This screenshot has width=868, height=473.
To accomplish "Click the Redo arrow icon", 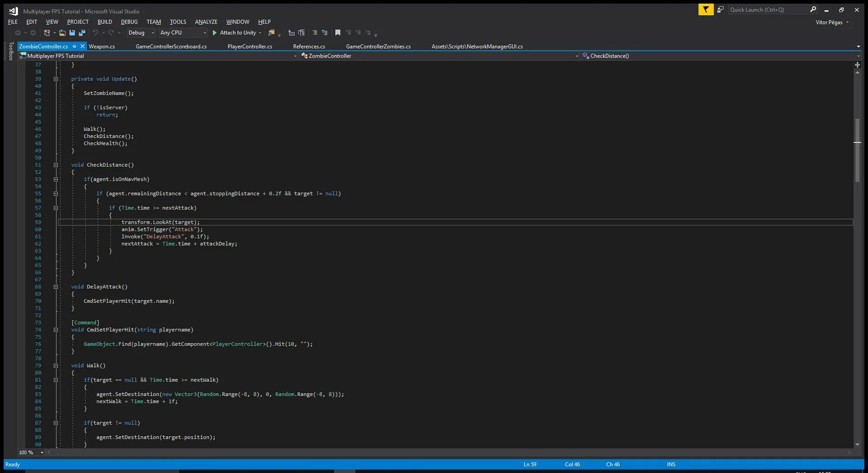I will 111,33.
